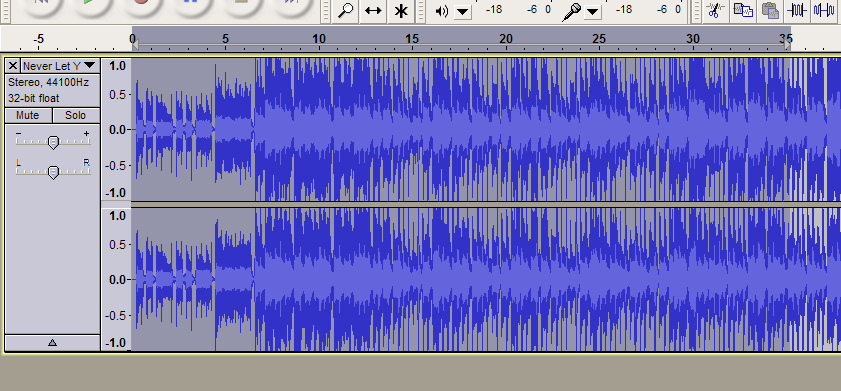Screen dimensions: 841x391
Task: Click the speaker output meter icon
Action: point(442,11)
